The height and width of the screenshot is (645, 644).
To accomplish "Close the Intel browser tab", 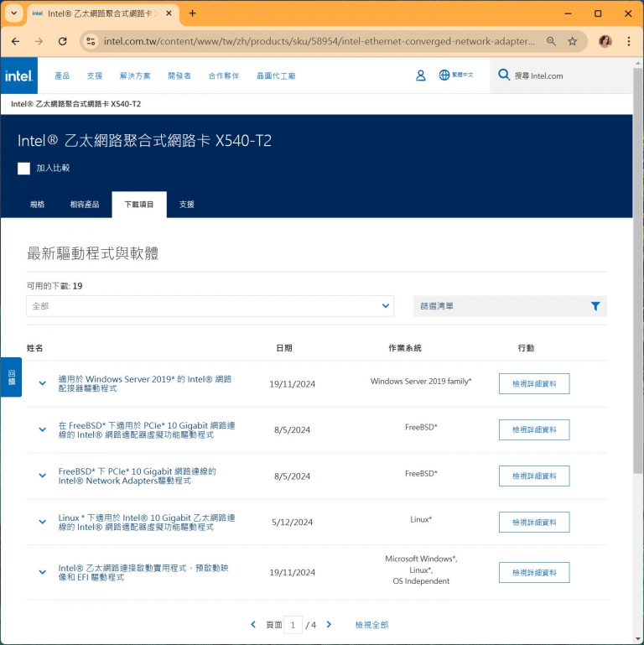I will tap(169, 13).
